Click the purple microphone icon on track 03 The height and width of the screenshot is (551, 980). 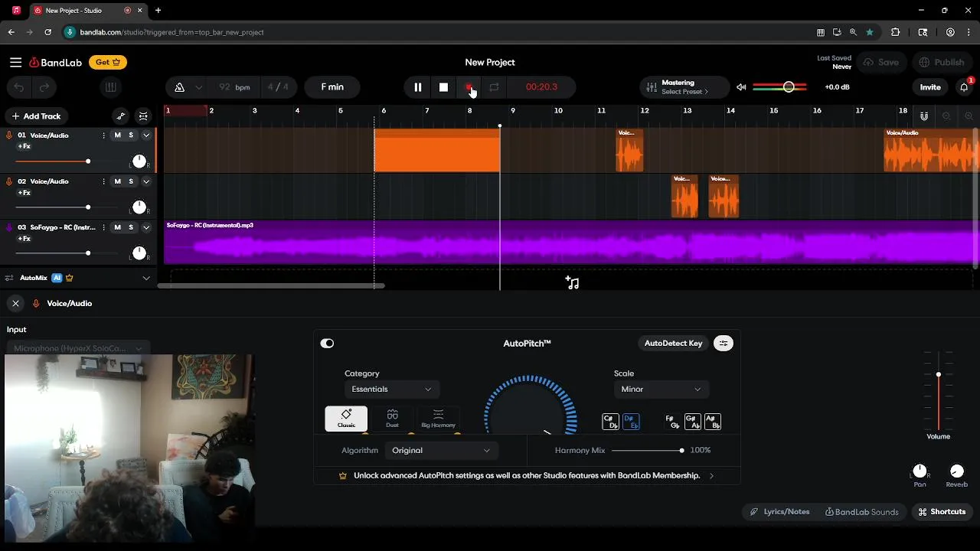[9, 227]
